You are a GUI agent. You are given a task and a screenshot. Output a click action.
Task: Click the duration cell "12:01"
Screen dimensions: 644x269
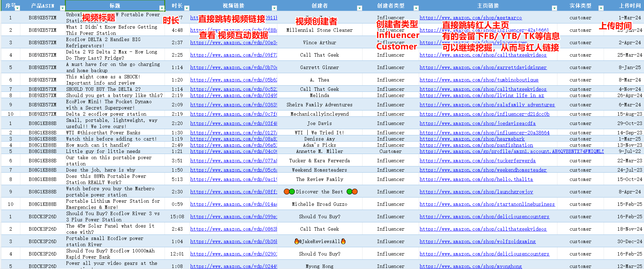[x=177, y=254]
